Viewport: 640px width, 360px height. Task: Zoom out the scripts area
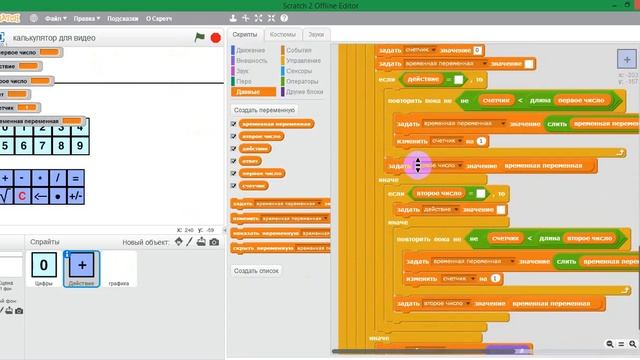[610, 344]
